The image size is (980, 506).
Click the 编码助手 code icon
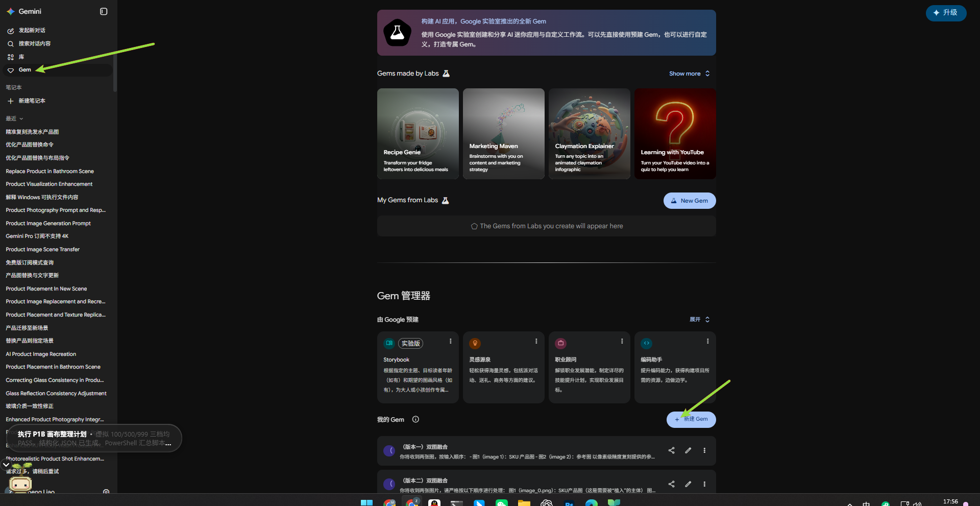646,343
